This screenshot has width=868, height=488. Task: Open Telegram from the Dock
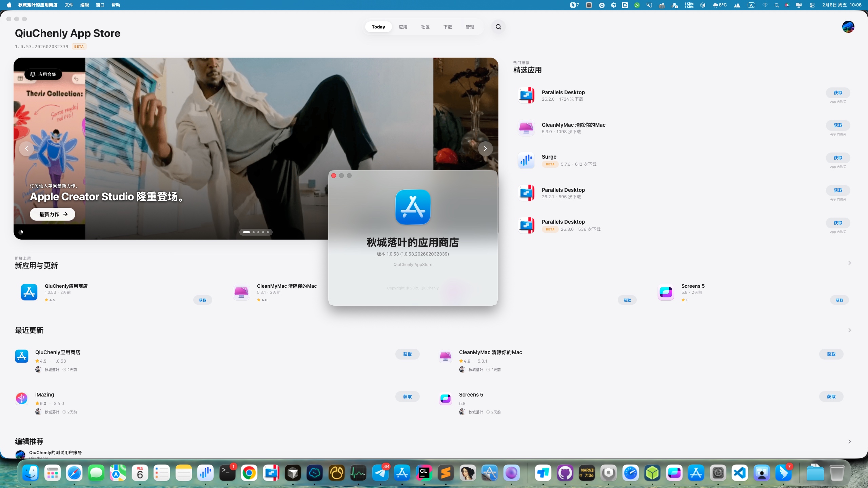380,473
